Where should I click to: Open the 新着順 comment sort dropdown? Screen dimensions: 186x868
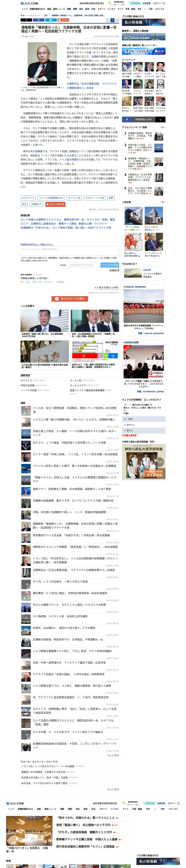pos(114,270)
